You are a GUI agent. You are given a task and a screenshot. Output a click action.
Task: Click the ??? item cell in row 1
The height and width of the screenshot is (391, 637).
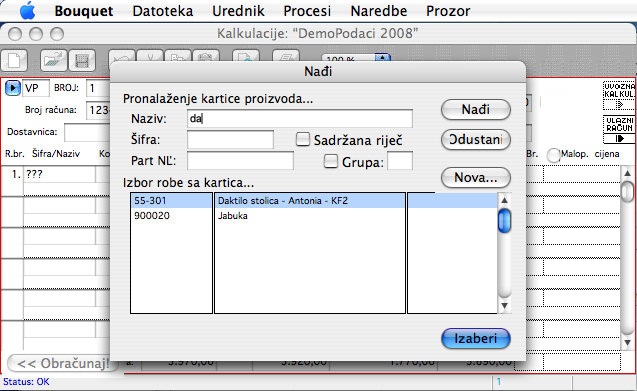click(x=59, y=174)
